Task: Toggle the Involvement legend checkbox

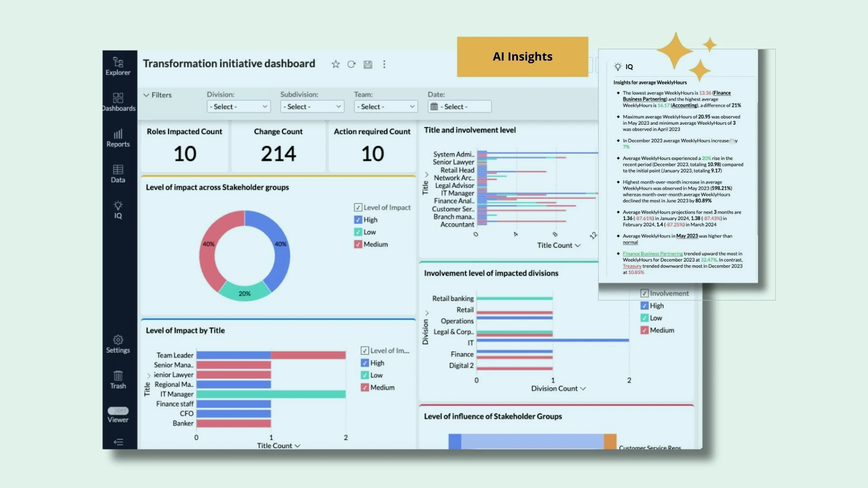Action: tap(644, 293)
